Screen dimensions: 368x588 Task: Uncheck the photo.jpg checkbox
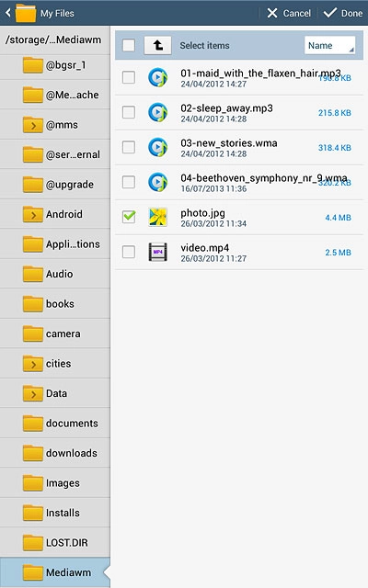point(129,217)
